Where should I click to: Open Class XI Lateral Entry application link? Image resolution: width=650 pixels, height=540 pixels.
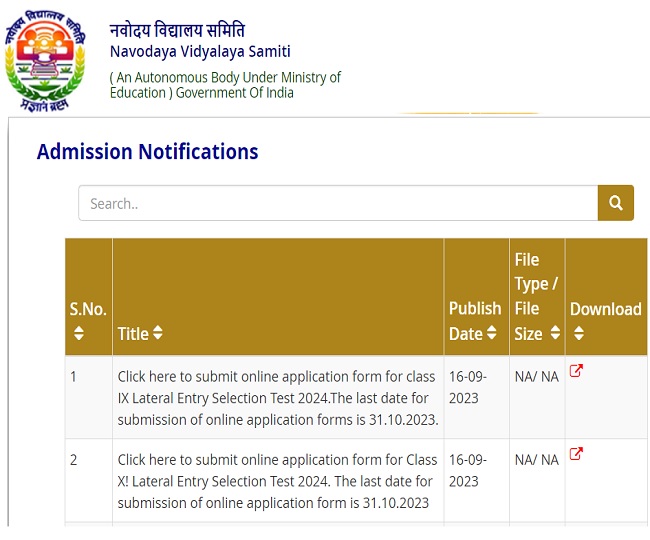(277, 481)
